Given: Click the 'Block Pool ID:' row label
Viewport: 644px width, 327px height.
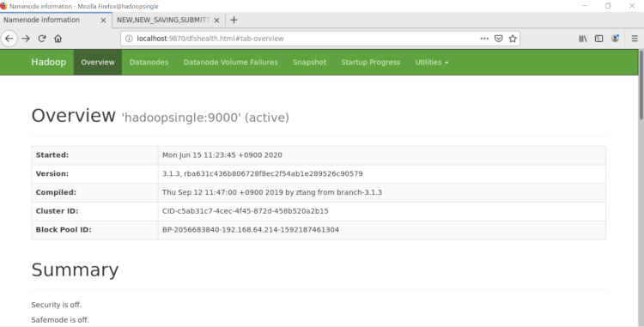Looking at the screenshot, I should pos(64,230).
